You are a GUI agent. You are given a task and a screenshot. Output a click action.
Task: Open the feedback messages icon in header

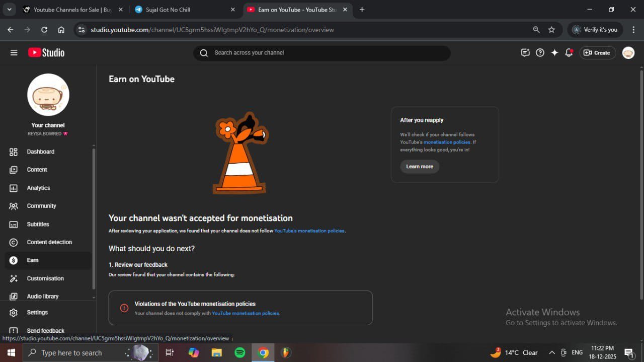click(525, 53)
